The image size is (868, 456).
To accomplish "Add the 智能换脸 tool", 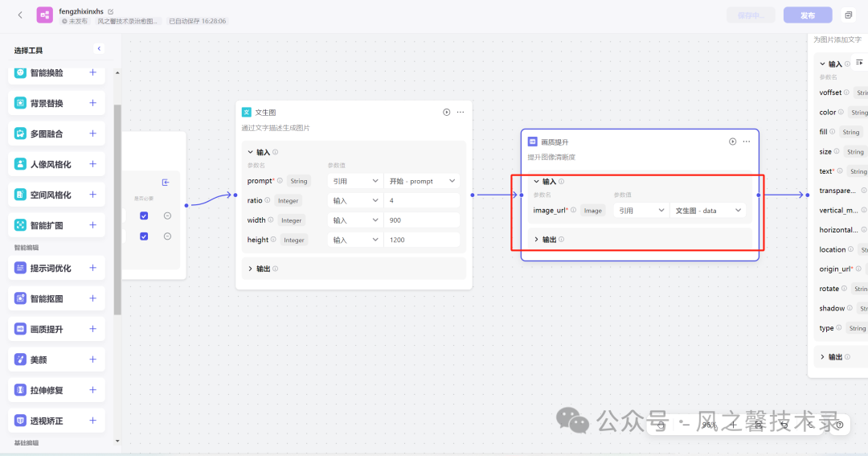I will [93, 72].
